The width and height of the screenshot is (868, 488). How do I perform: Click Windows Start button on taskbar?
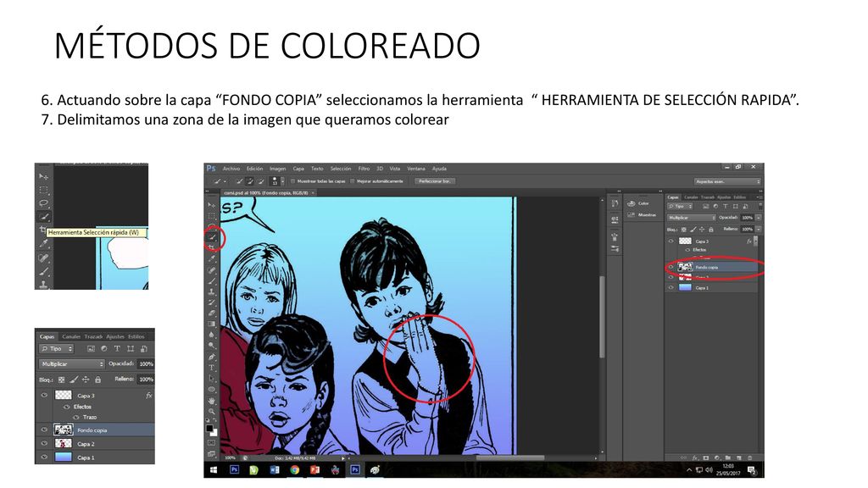tap(214, 469)
